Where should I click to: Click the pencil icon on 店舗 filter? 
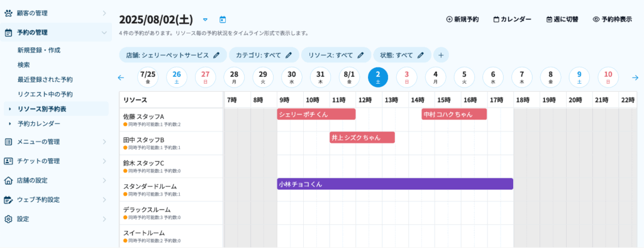(x=216, y=55)
